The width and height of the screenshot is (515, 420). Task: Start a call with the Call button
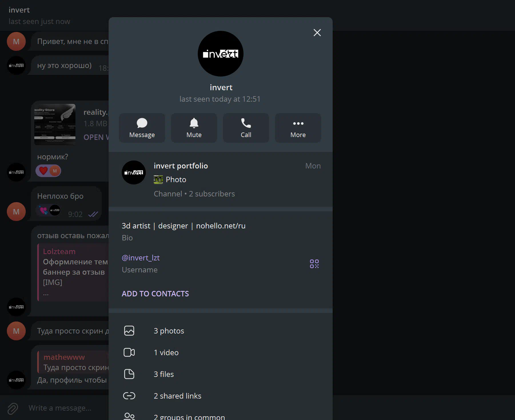pos(246,128)
